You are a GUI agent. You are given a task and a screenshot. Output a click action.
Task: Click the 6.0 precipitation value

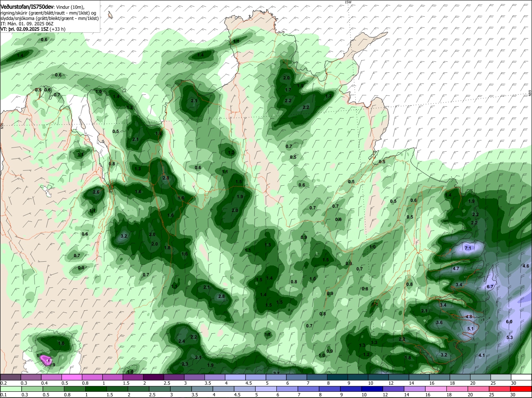point(509,322)
